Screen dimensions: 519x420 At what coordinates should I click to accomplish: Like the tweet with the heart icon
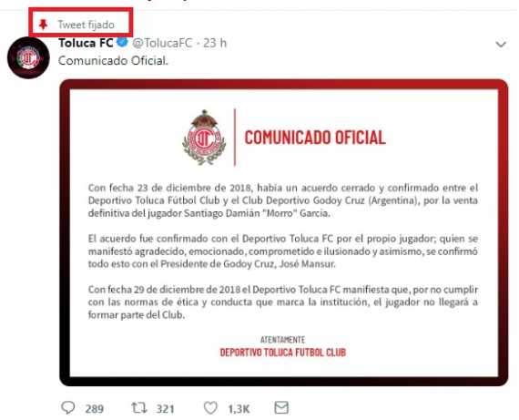click(x=210, y=408)
